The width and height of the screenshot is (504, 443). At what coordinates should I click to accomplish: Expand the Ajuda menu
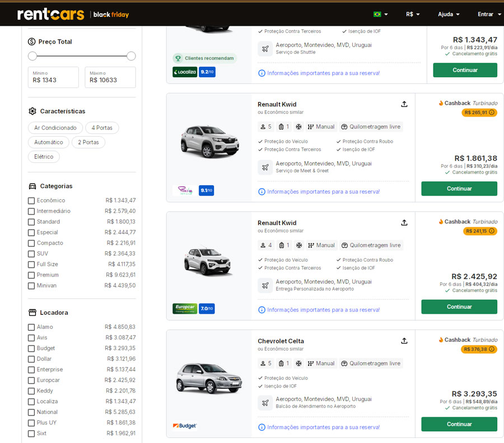(x=449, y=14)
